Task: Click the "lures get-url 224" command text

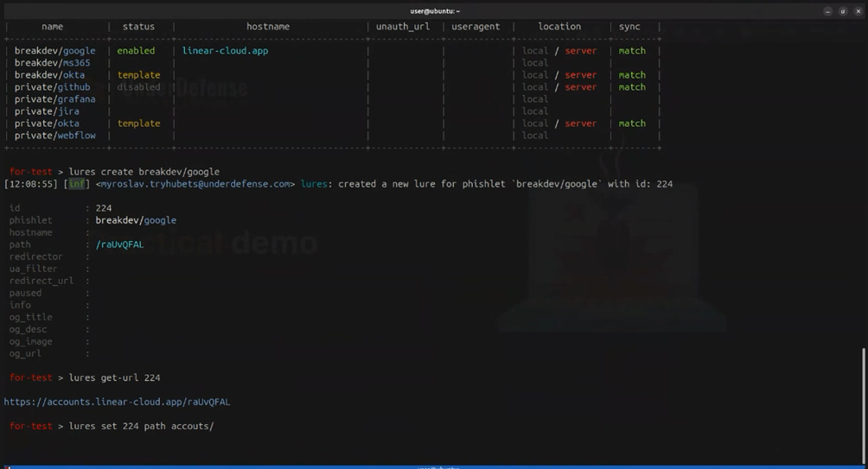Action: point(114,377)
